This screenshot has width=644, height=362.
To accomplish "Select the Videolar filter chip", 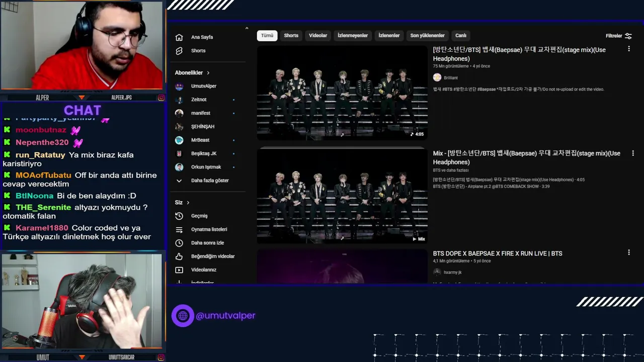I will point(318,36).
